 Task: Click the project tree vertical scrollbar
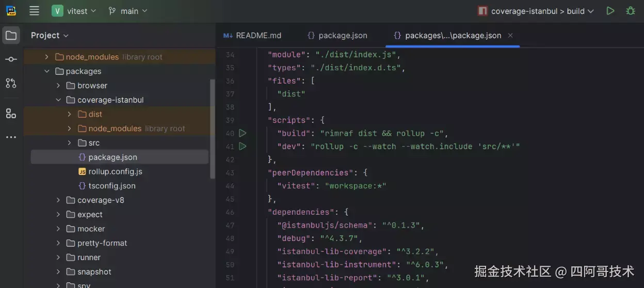click(x=213, y=129)
